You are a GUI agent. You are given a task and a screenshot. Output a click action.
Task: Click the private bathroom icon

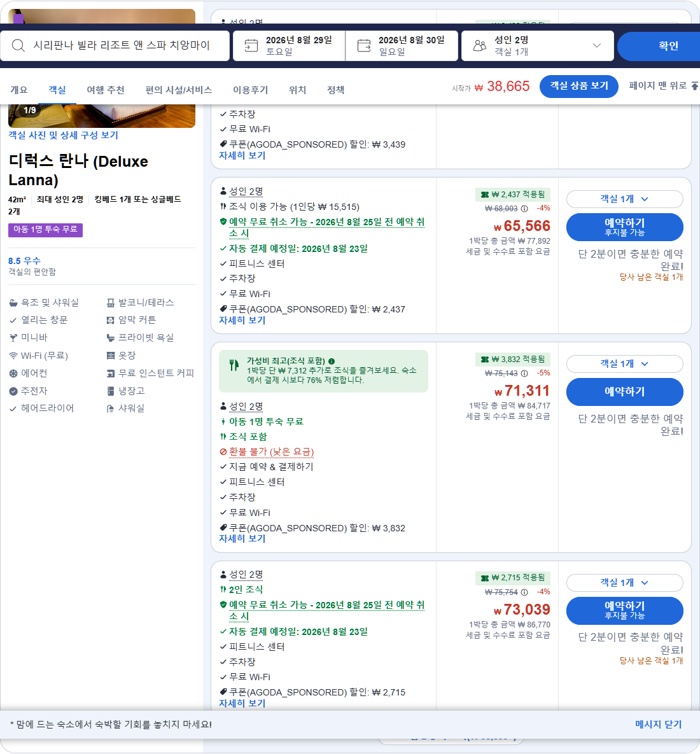tap(111, 338)
